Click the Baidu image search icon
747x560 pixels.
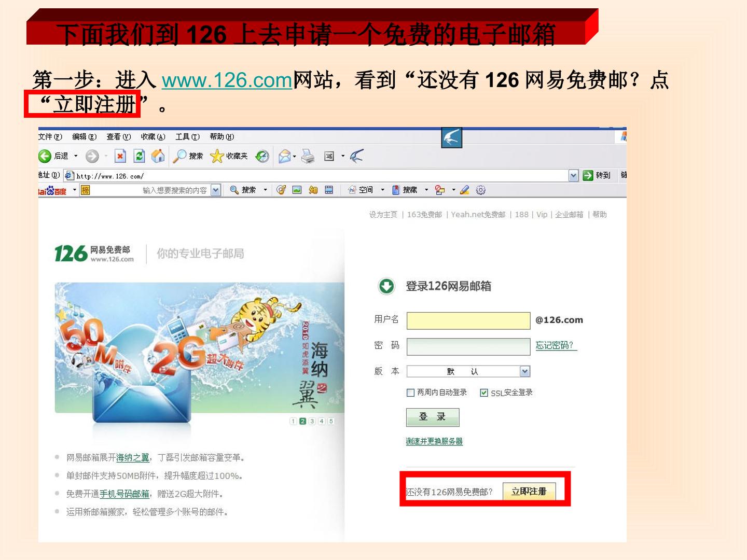(x=297, y=190)
